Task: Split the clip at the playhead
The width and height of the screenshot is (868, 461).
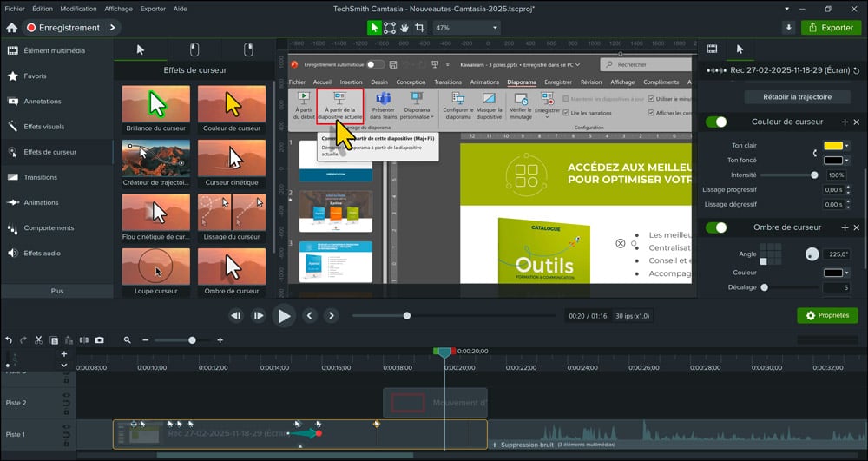Action: pyautogui.click(x=84, y=339)
